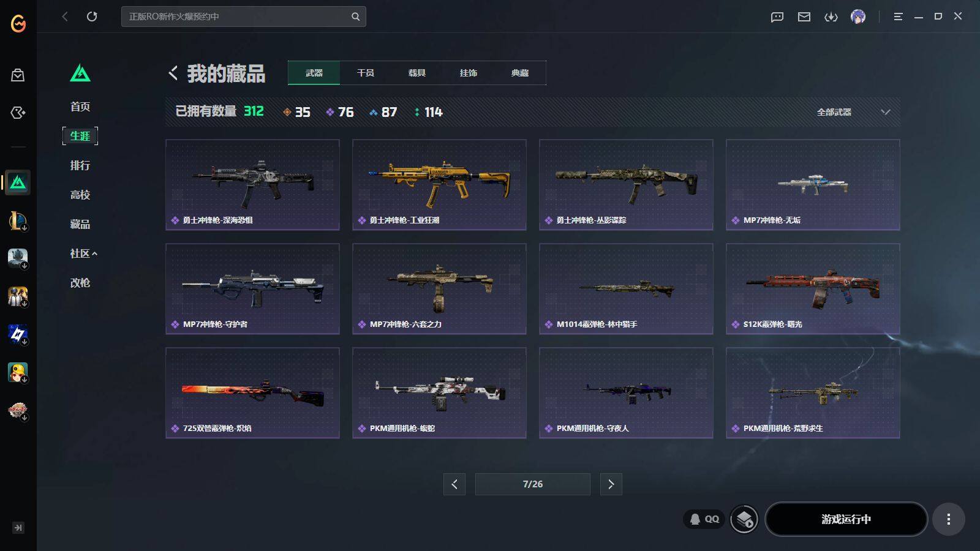Collapse the left sidebar arrow icon
980x551 pixels.
click(18, 528)
